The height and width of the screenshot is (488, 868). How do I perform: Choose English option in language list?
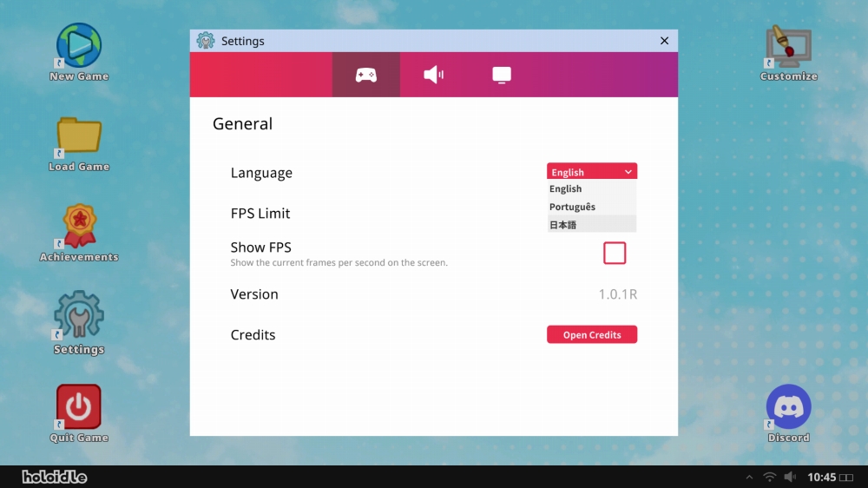coord(591,189)
